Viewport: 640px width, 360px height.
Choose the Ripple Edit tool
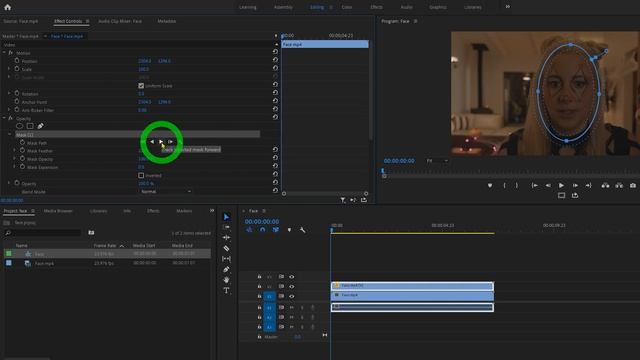point(226,238)
